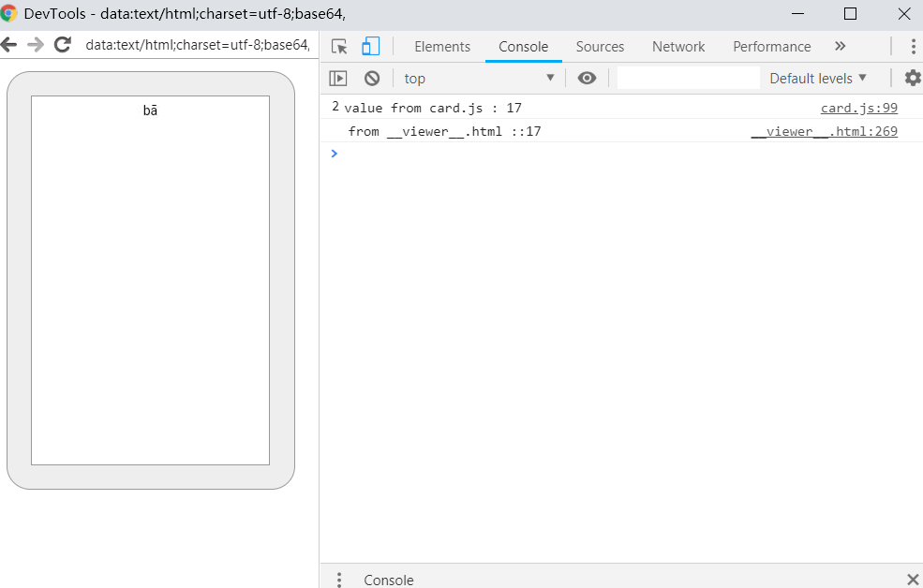The height and width of the screenshot is (588, 923).
Task: Show the console sidebar
Action: click(338, 79)
